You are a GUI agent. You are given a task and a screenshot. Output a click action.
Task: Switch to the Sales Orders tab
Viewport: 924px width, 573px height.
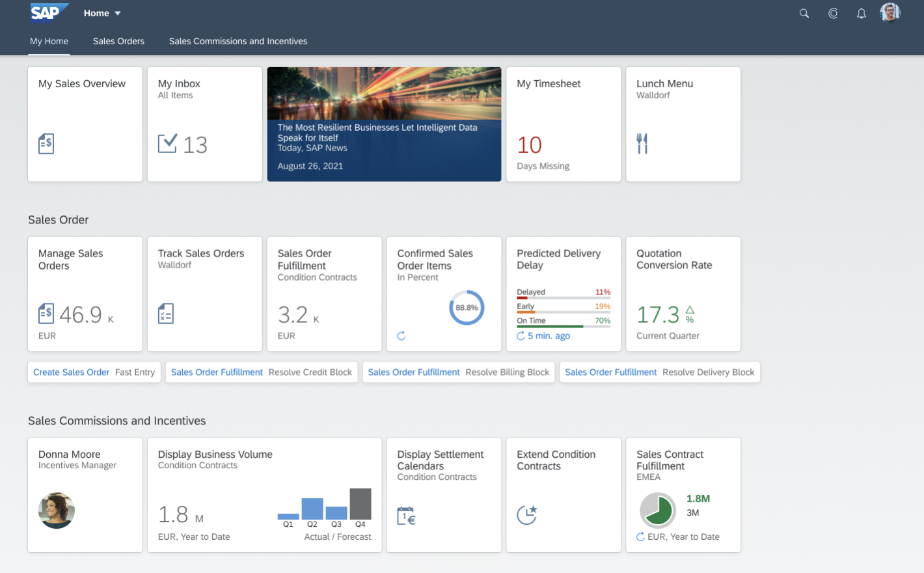pos(118,41)
